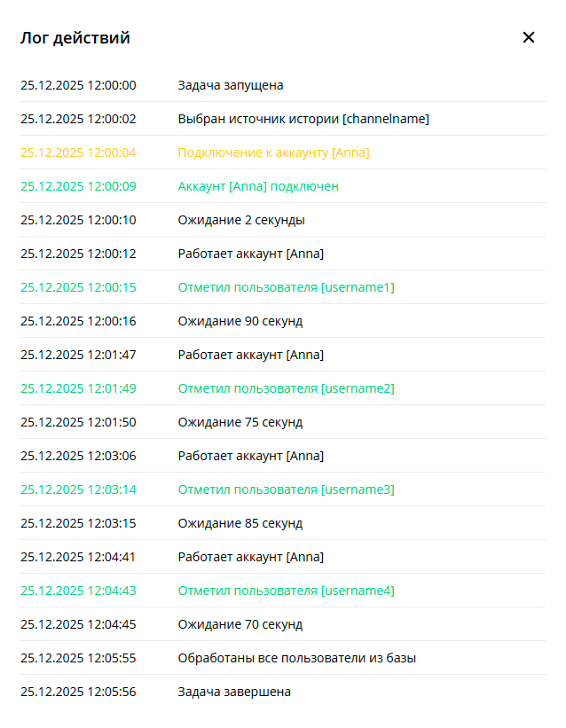Click "Отметил пользователя [username4]" log line
The height and width of the screenshot is (728, 566).
click(x=286, y=591)
